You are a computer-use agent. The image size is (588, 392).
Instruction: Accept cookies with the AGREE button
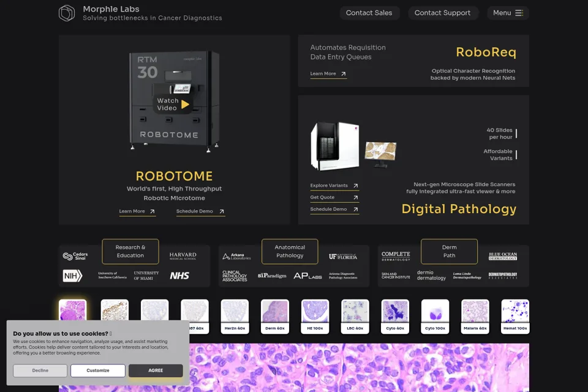coord(156,371)
